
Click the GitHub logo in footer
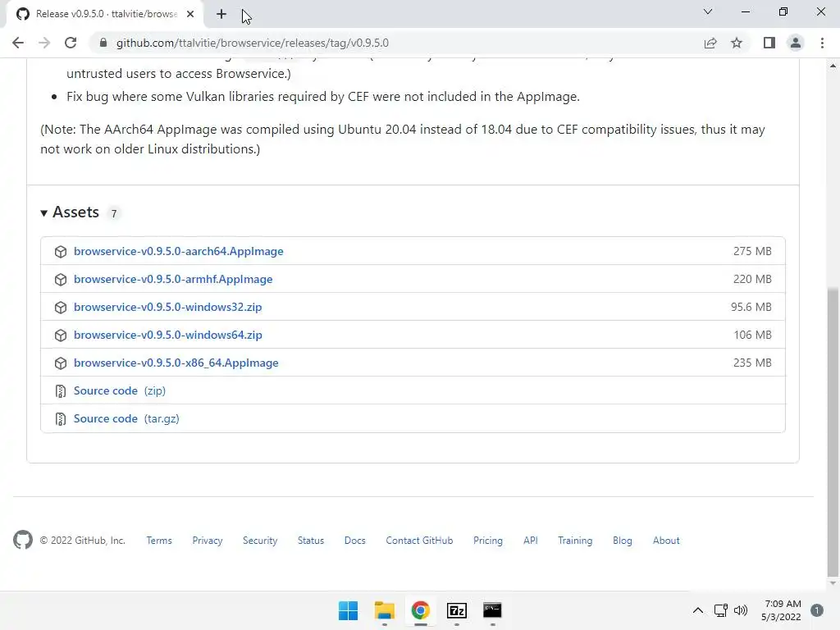(23, 540)
